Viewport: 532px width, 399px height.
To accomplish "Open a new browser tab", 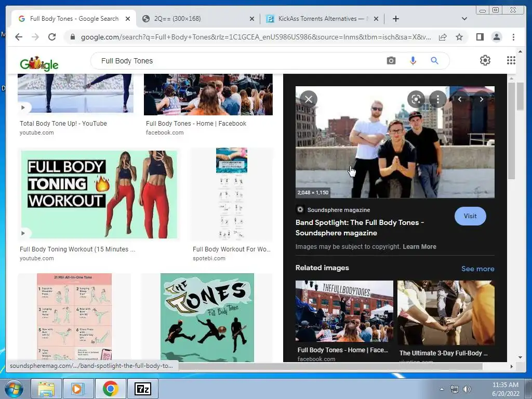I will 395,19.
